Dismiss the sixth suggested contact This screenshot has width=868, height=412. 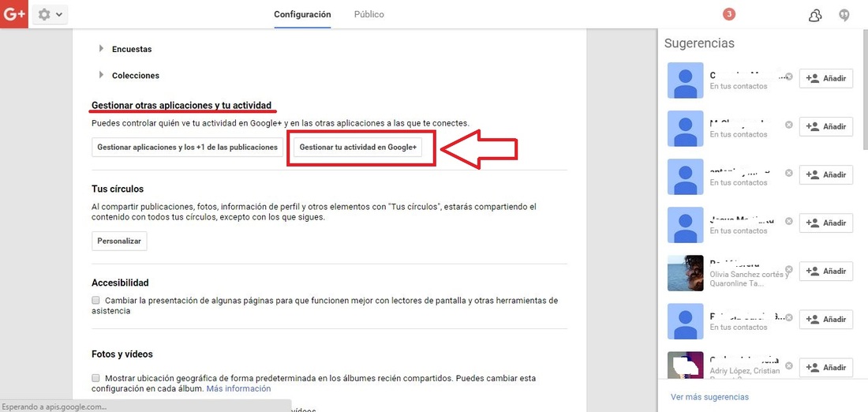[789, 317]
